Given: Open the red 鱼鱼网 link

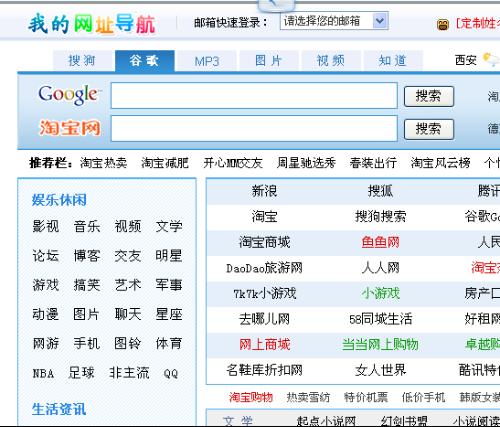Looking at the screenshot, I should click(x=380, y=242).
